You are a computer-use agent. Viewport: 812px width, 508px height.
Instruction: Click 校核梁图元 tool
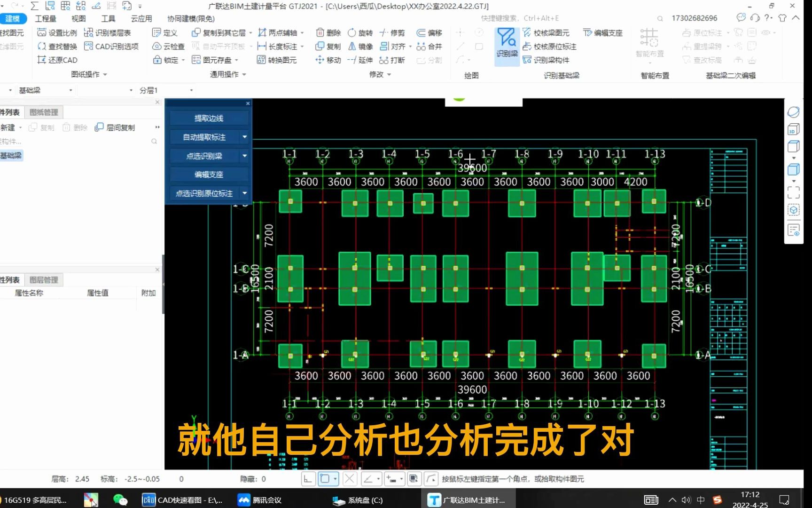546,32
